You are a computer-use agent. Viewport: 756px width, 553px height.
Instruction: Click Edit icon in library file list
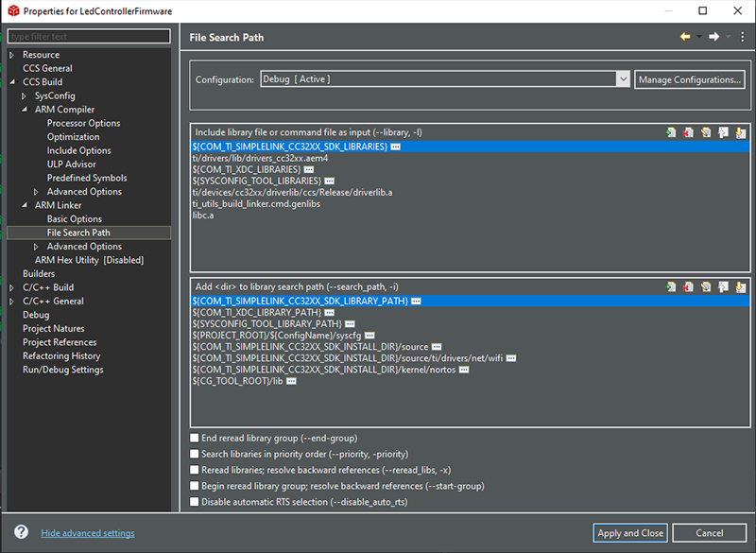click(x=706, y=132)
